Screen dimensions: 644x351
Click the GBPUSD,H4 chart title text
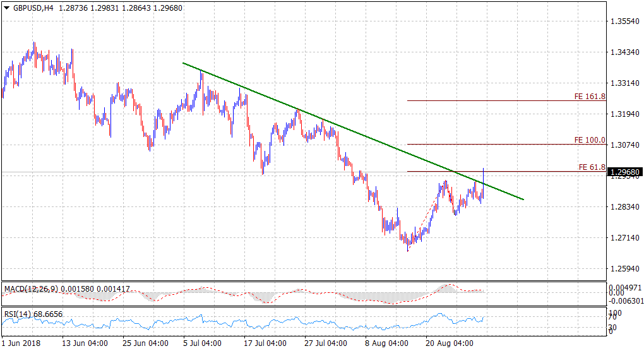coord(33,8)
